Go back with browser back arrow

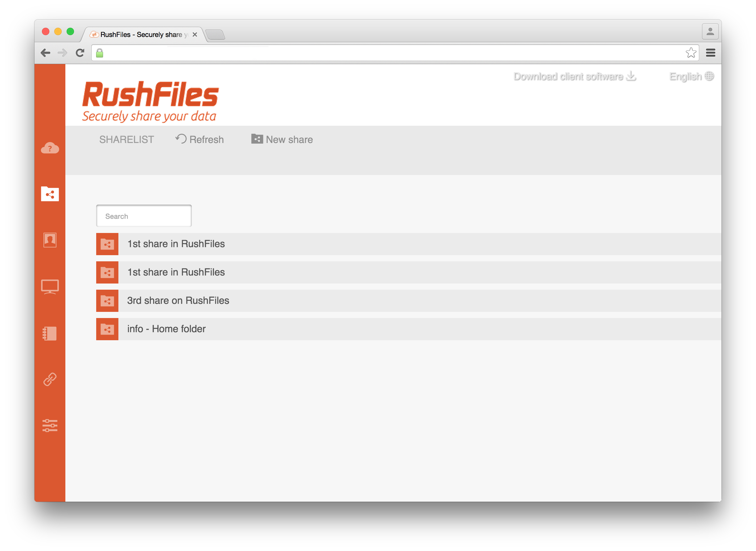point(45,53)
